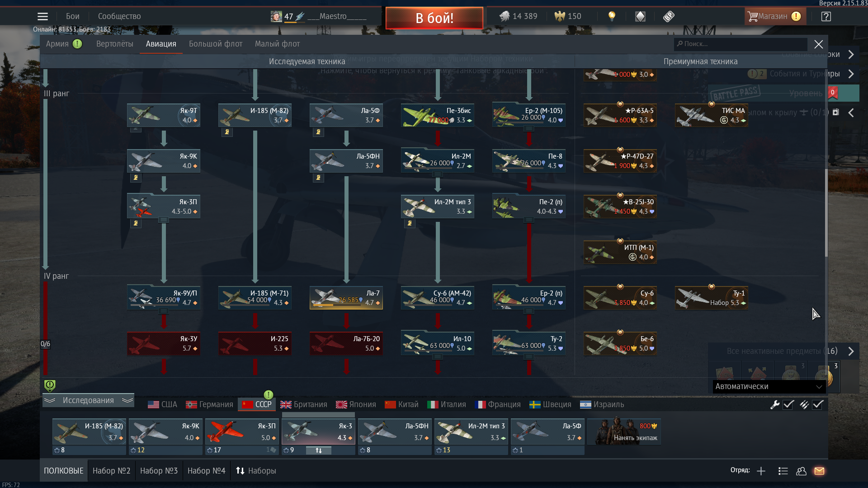Click the В бой! button

pos(434,18)
